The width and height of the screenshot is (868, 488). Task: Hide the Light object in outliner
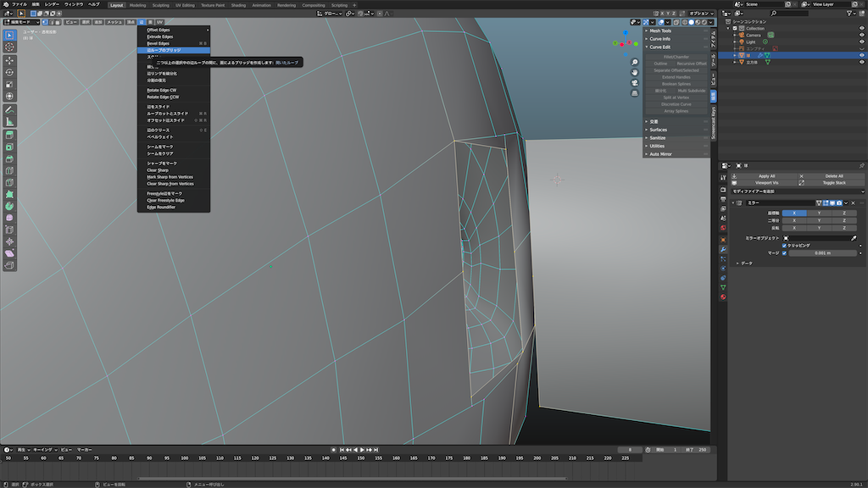(861, 42)
